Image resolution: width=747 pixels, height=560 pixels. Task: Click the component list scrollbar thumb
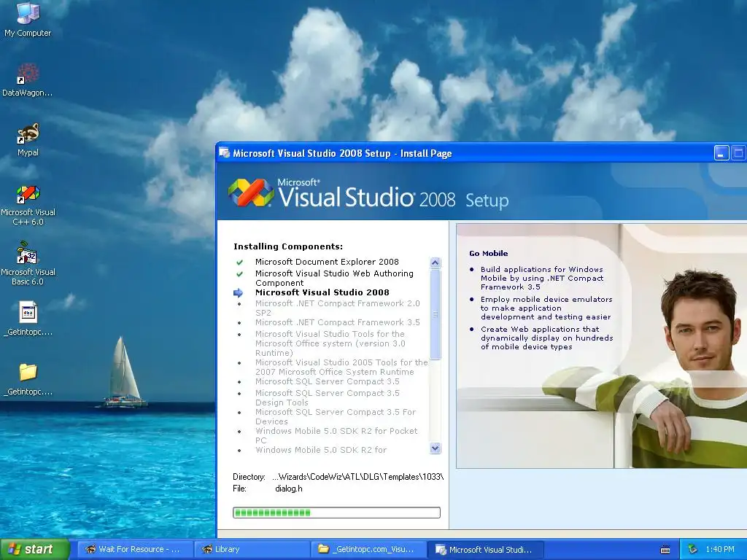(x=435, y=314)
